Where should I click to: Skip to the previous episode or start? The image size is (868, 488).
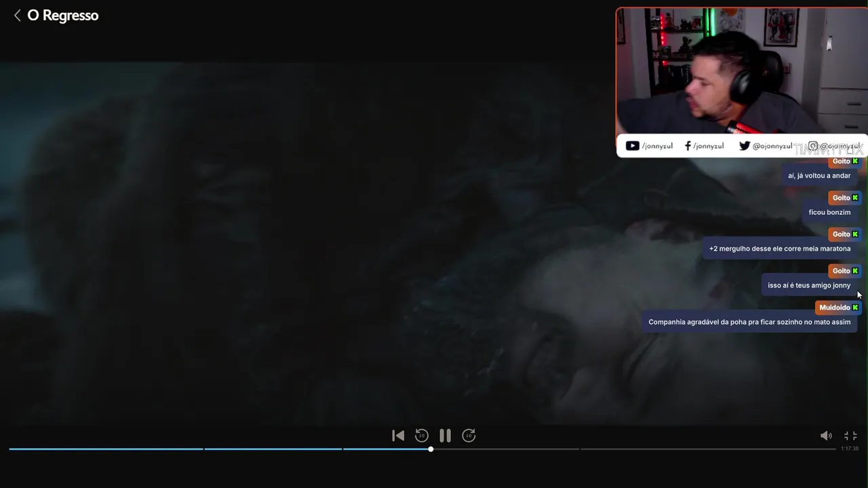coord(398,436)
